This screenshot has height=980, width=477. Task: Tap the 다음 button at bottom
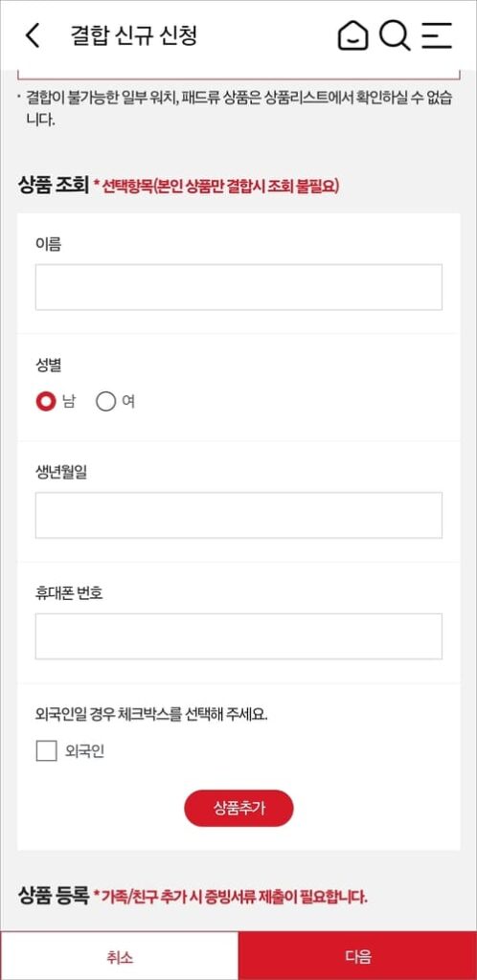[x=357, y=956]
